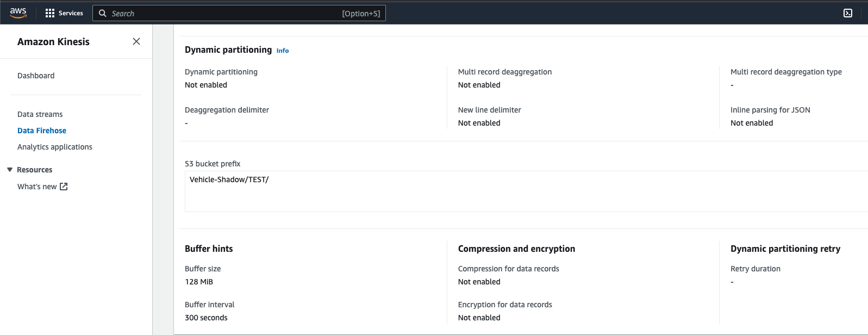Click the search magnifier icon
This screenshot has width=868, height=335.
coord(103,13)
